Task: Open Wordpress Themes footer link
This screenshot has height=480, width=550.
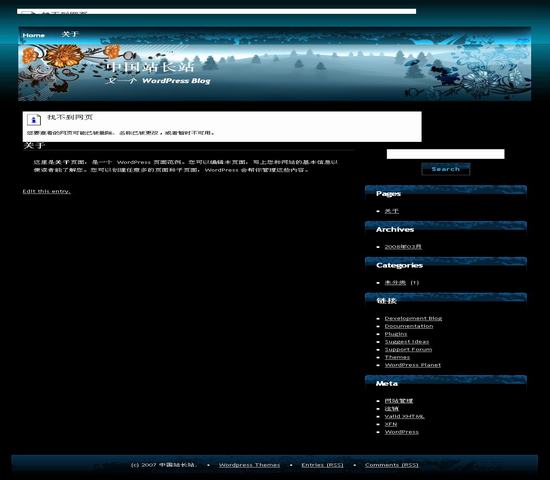Action: [249, 465]
